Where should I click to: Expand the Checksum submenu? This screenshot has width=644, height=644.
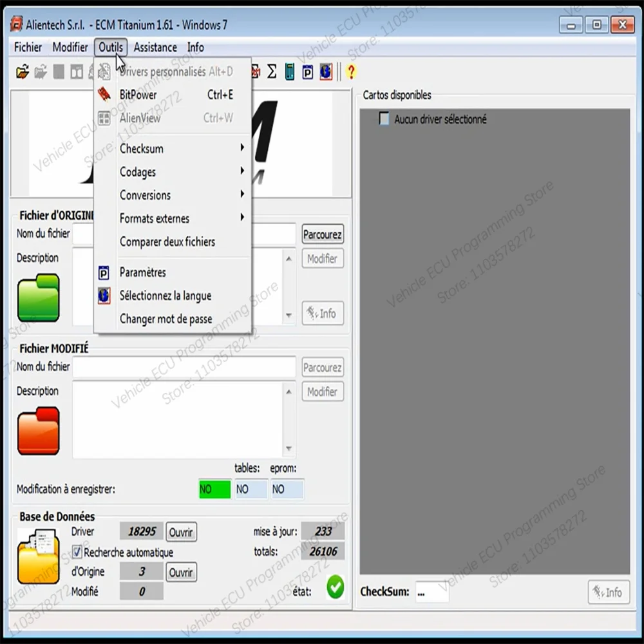click(173, 148)
